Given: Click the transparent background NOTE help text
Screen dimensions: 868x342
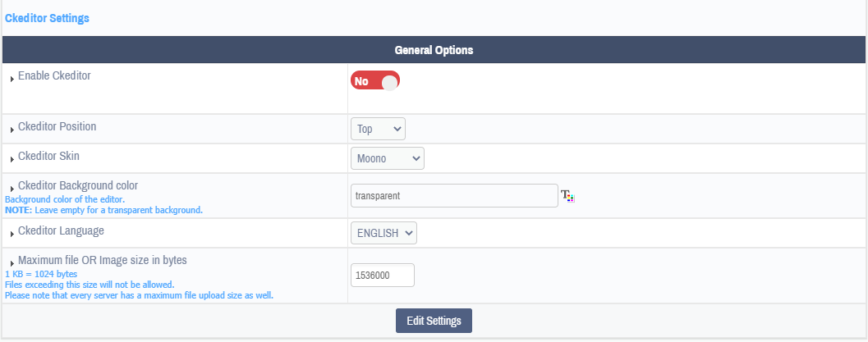Looking at the screenshot, I should coord(103,210).
